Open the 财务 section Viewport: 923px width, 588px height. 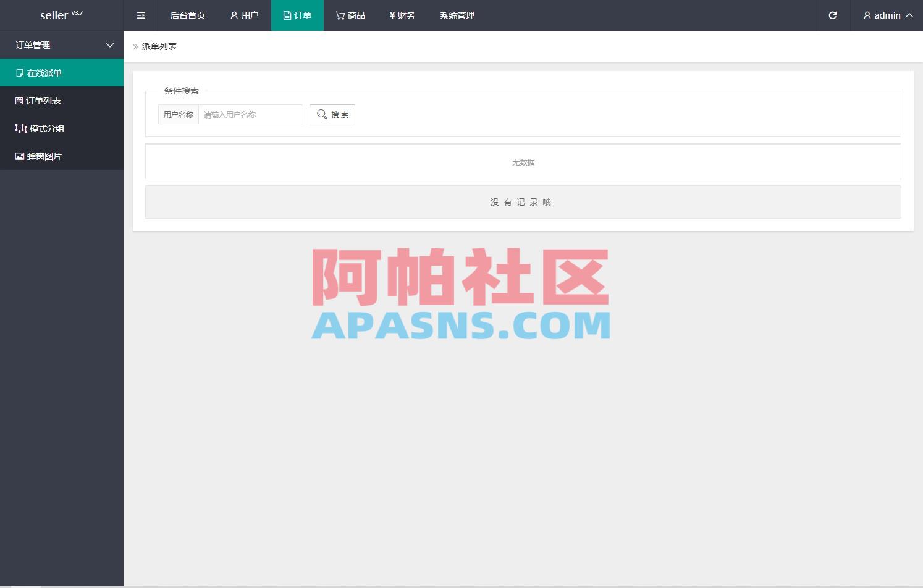[x=402, y=15]
